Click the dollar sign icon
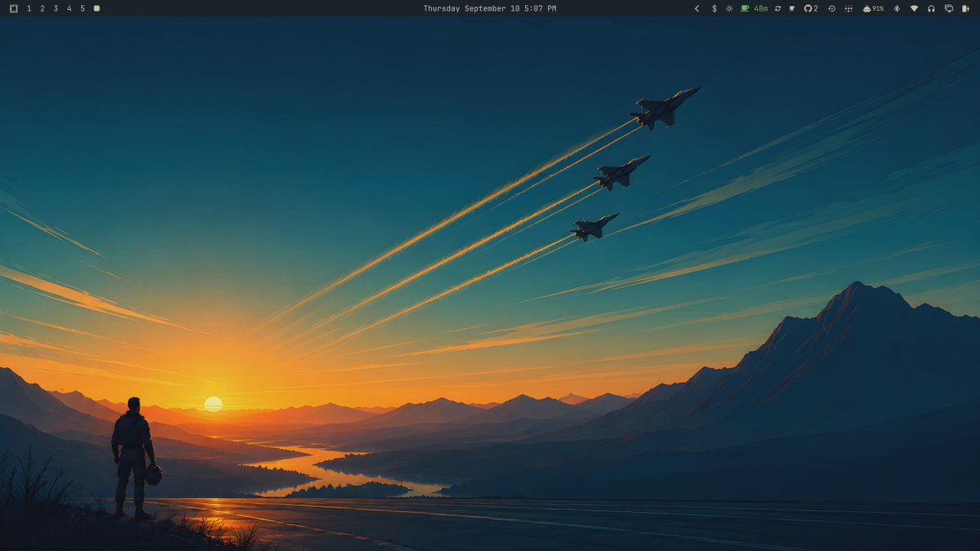The height and width of the screenshot is (551, 980). (715, 8)
